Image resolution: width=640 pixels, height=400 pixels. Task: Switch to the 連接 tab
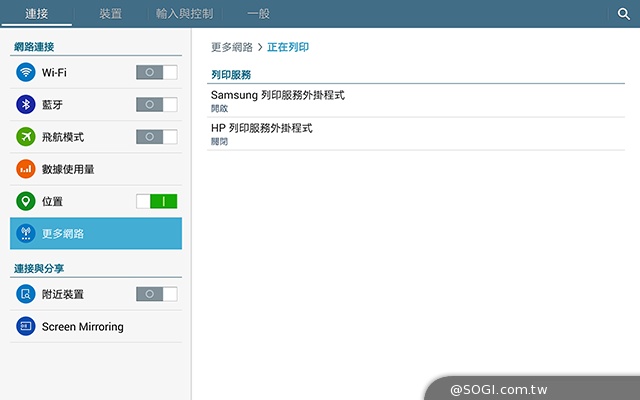click(x=37, y=13)
